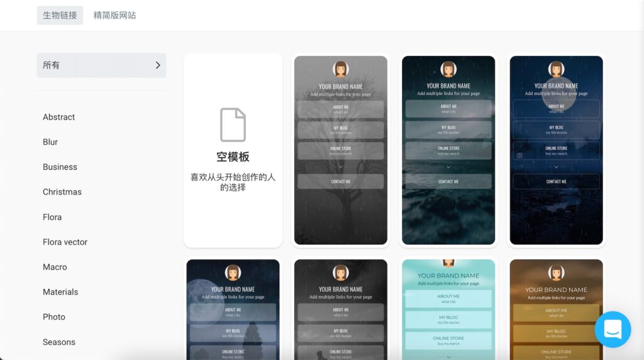Screen dimensions: 644x360
Task: Choose the golden brown template
Action: (x=556, y=310)
